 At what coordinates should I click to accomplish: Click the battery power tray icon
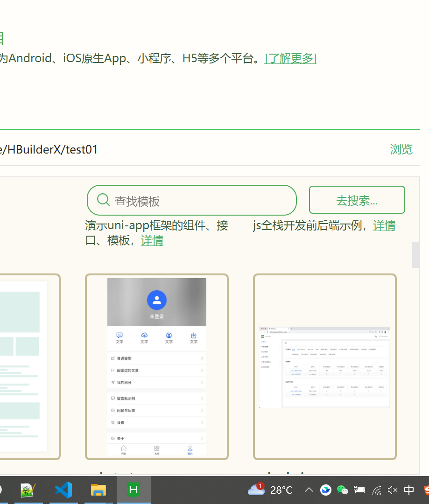(x=359, y=490)
